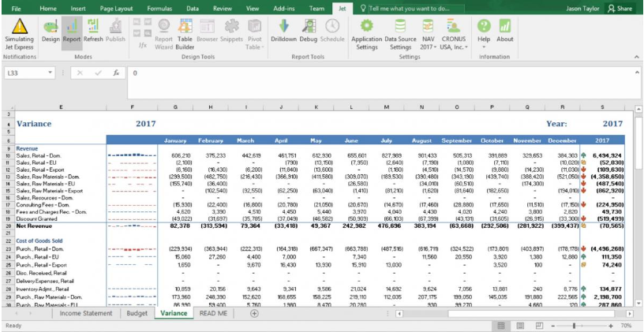Click the formula bar Enter checkmark icon
This screenshot has height=332, width=644.
coord(98,73)
